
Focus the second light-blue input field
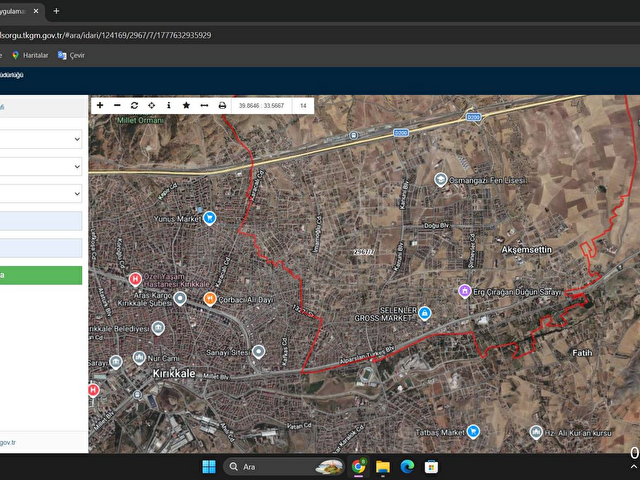click(x=41, y=248)
